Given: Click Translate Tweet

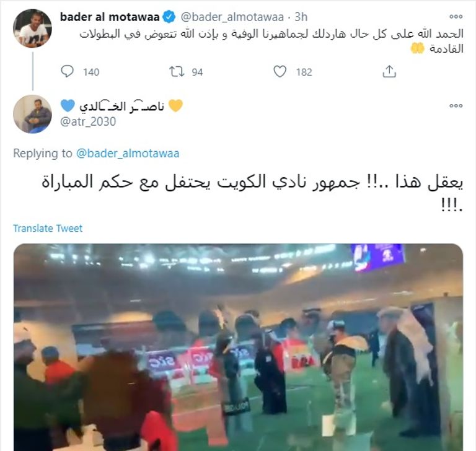Looking at the screenshot, I should pos(48,228).
